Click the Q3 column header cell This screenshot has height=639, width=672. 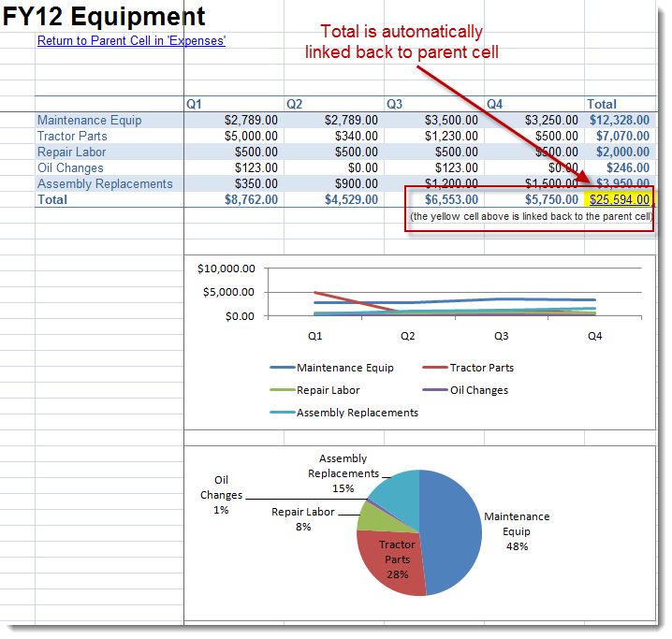(x=395, y=104)
